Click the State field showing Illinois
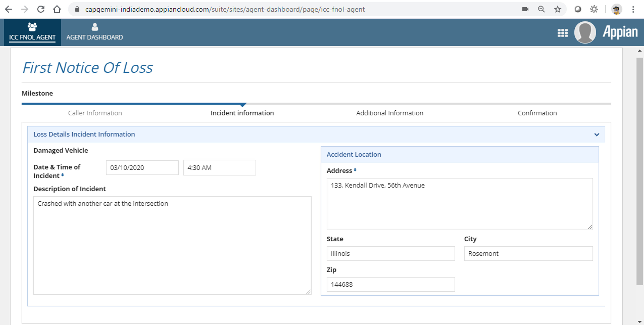The height and width of the screenshot is (325, 644). (391, 254)
